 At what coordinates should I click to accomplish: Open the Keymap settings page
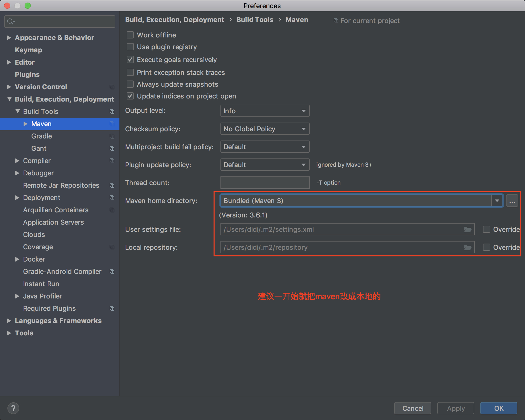(28, 50)
